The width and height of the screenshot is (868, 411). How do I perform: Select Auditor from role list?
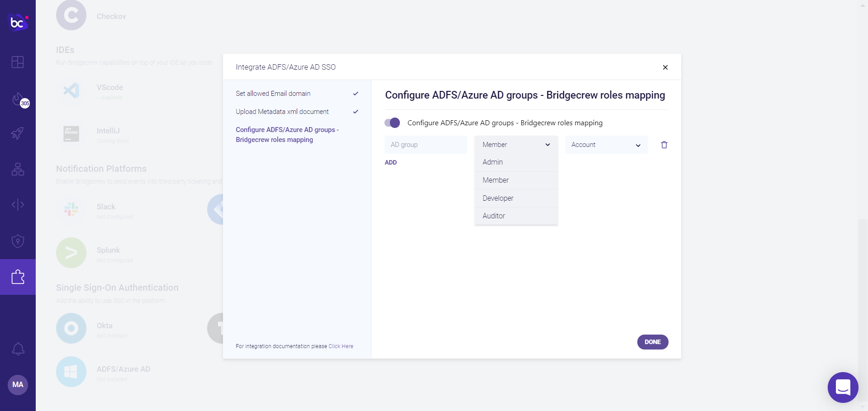pos(516,216)
